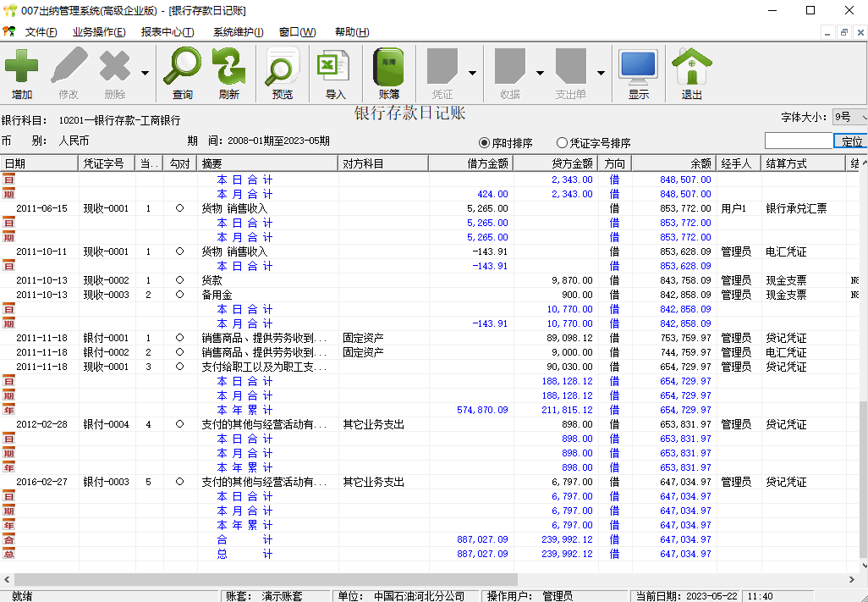The image size is (868, 602).
Task: Expand dropdown arrow next to 凭证
Action: 472,73
